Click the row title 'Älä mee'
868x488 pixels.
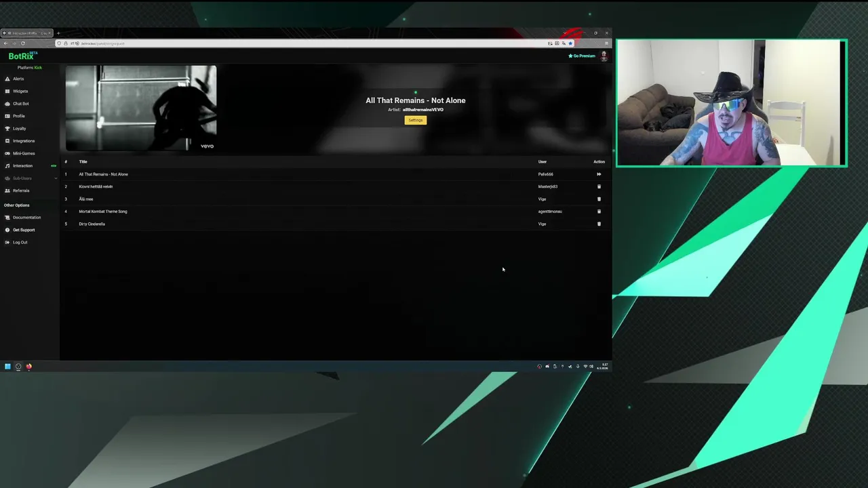(86, 199)
